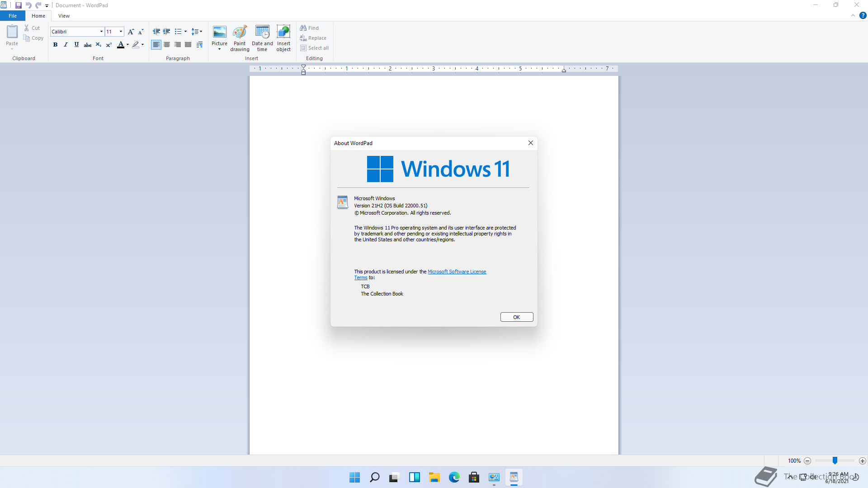Open Microsoft Software License Terms link
Viewport: 868px width, 488px height.
[457, 272]
